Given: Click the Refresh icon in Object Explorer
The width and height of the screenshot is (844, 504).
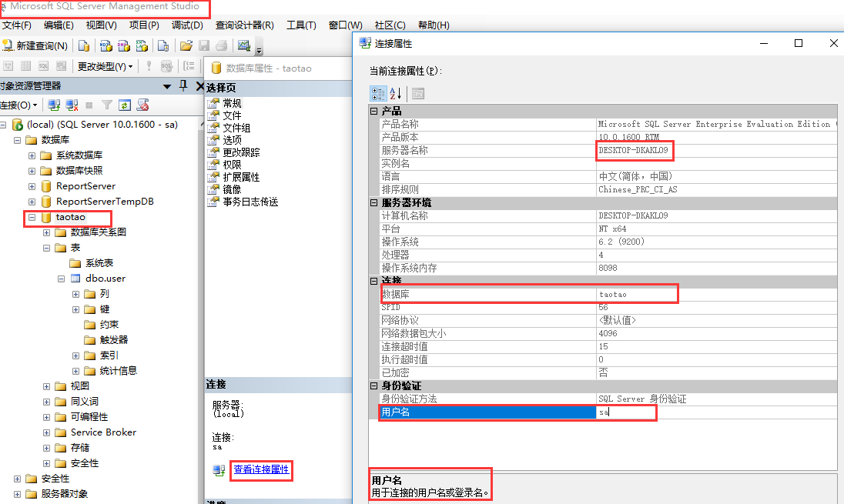Looking at the screenshot, I should coord(125,105).
